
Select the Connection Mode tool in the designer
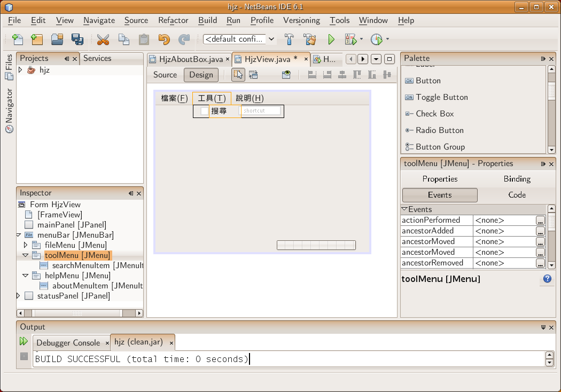pyautogui.click(x=253, y=75)
